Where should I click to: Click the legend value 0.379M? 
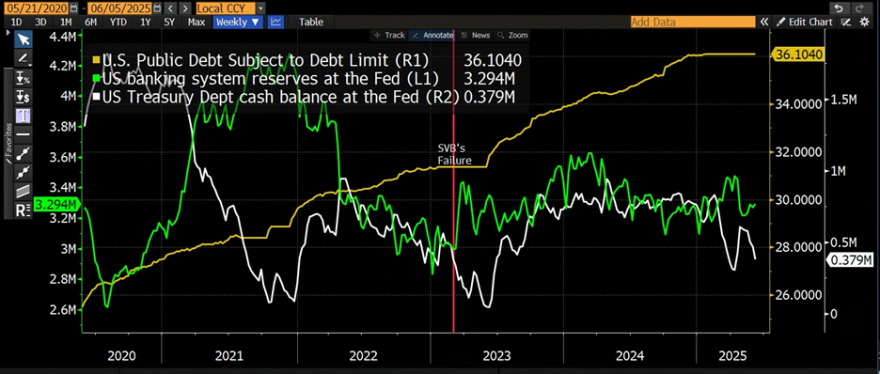pos(489,97)
